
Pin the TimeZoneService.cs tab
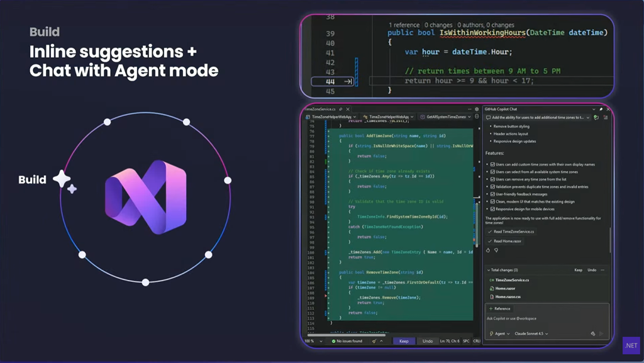point(341,109)
